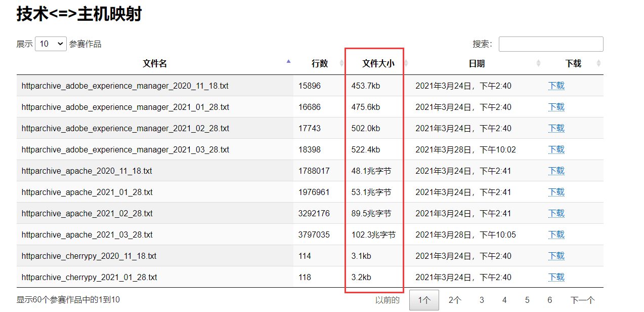Click the 行数 column sort icon

[341, 63]
